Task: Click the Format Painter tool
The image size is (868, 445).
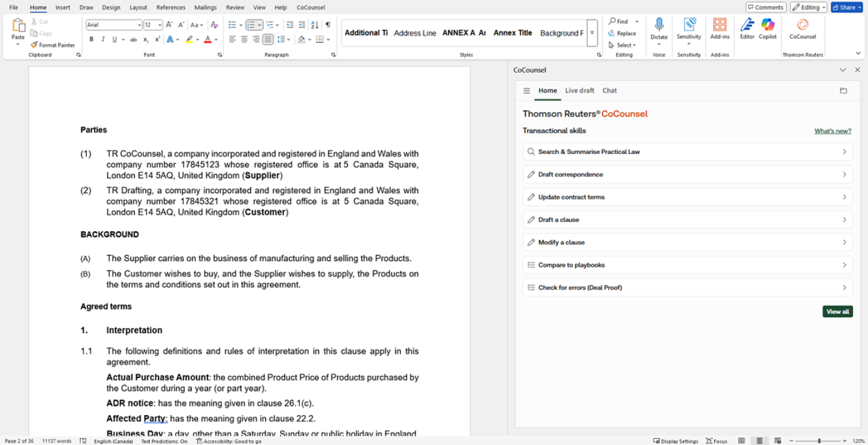Action: (52, 45)
